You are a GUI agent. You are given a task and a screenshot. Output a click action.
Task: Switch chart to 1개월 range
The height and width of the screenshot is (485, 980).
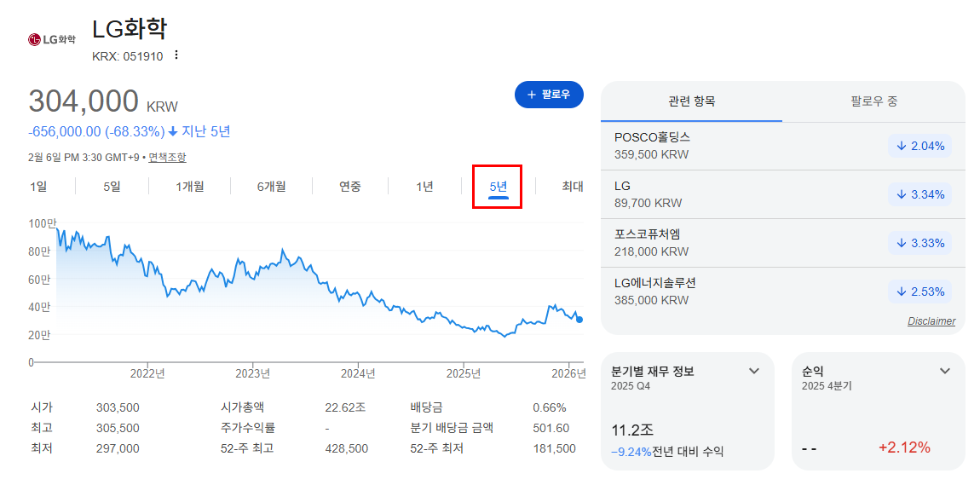[x=189, y=187]
